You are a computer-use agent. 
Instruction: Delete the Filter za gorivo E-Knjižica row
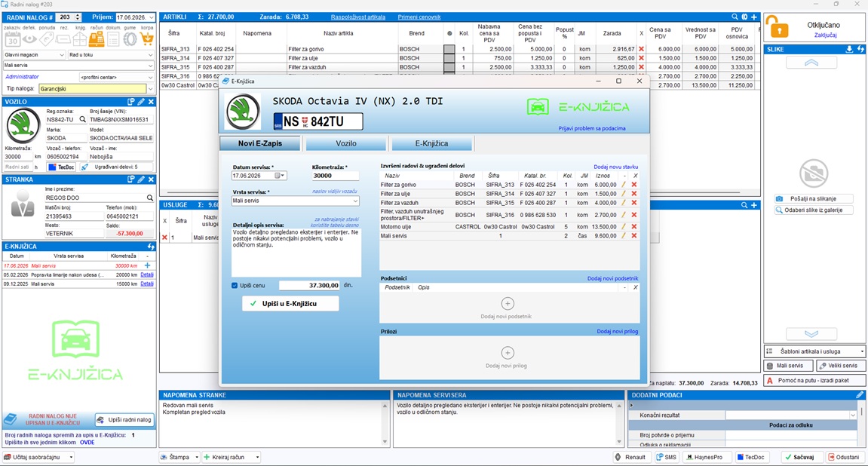coord(634,185)
